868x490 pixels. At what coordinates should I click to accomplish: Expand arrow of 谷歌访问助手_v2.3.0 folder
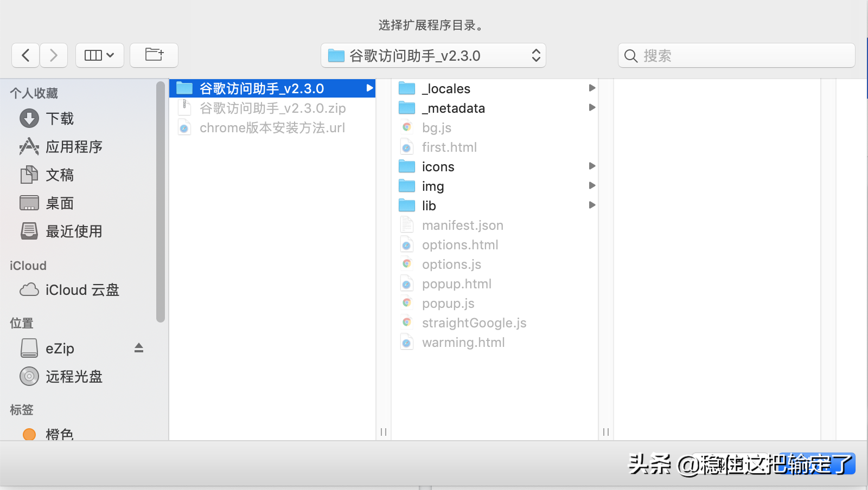369,88
